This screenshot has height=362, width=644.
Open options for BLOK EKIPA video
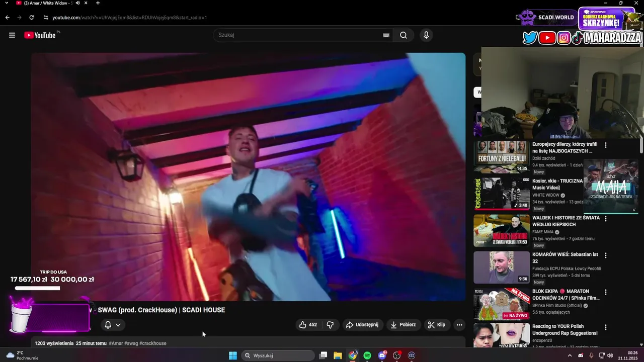point(606,292)
